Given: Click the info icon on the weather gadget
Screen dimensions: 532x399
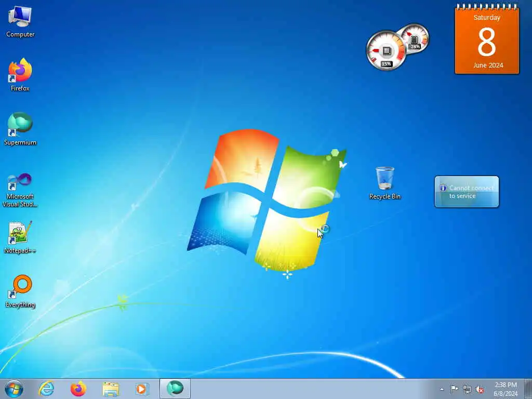Looking at the screenshot, I should 443,188.
